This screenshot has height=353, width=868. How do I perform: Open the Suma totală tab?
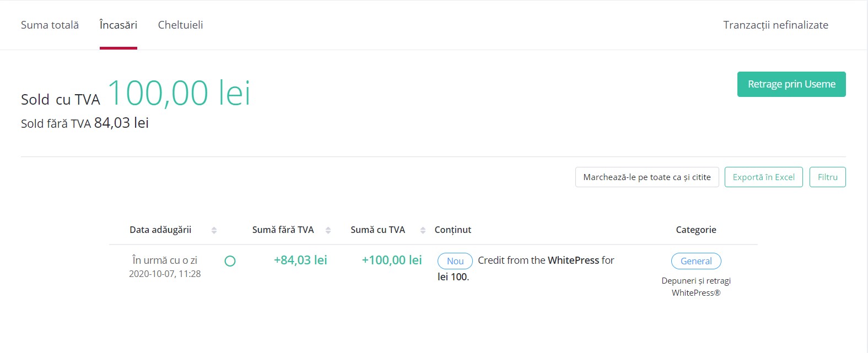[x=50, y=25]
